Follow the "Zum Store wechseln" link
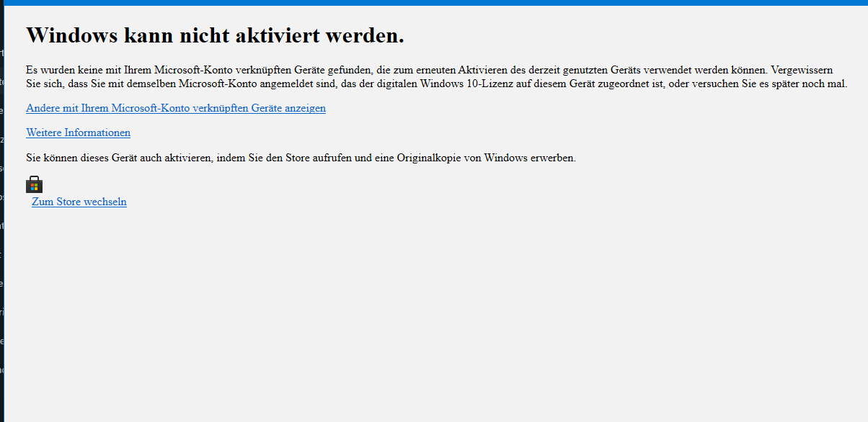This screenshot has width=868, height=422. (79, 202)
